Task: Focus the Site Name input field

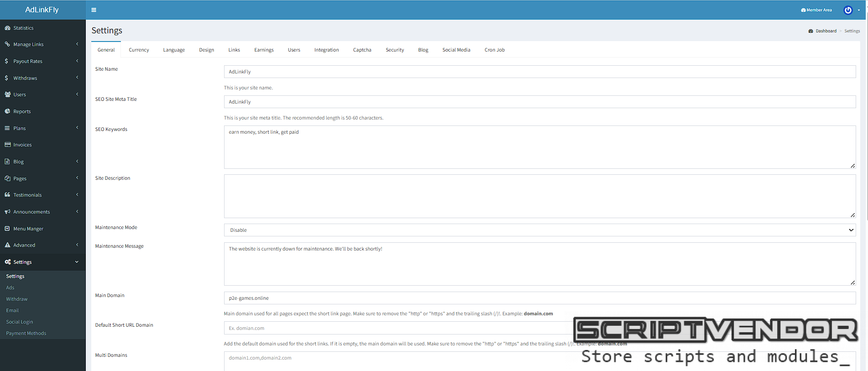Action: pos(540,72)
